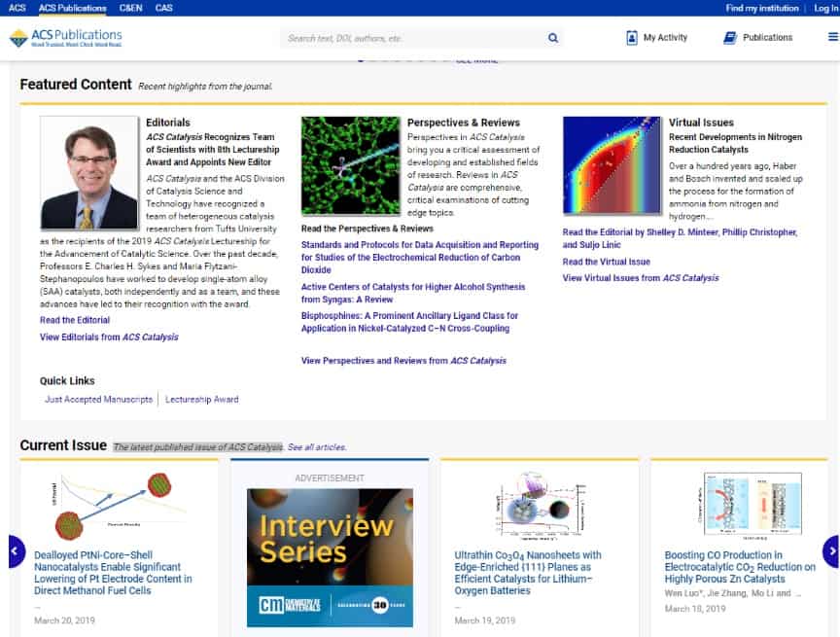Click the 'Perspectives & Reviews' heading

[x=464, y=123]
